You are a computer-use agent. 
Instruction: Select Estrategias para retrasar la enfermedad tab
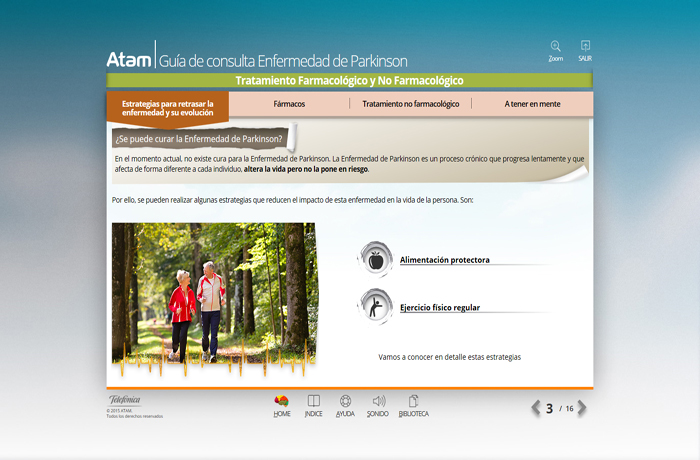[x=168, y=108]
